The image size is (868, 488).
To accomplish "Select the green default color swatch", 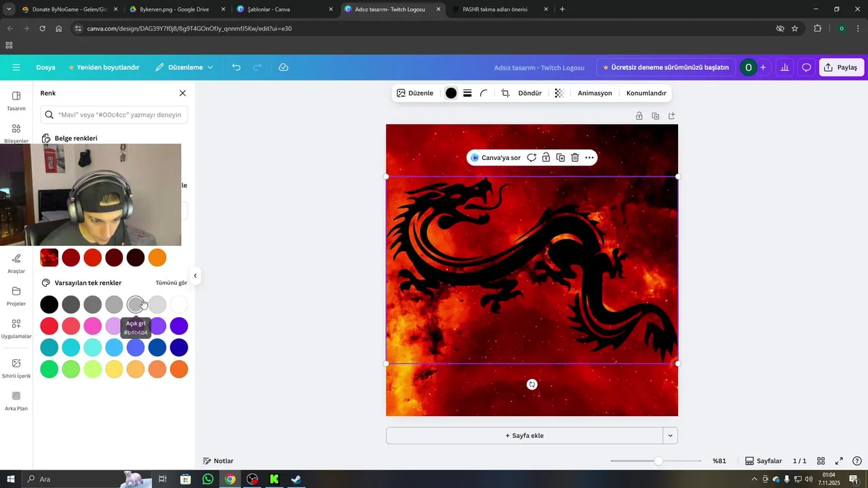I will [49, 369].
